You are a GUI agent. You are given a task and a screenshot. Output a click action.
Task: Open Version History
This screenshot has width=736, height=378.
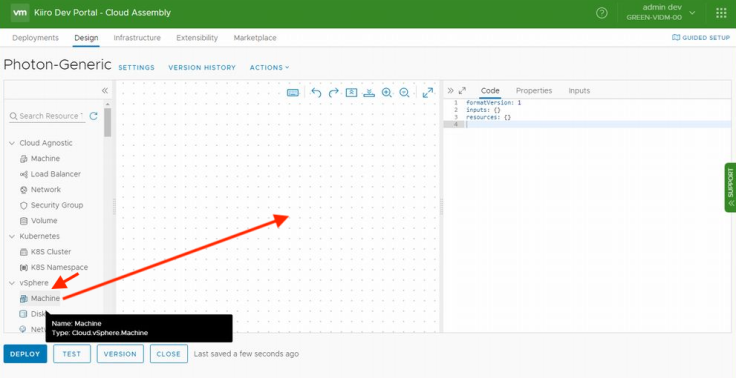(x=202, y=68)
